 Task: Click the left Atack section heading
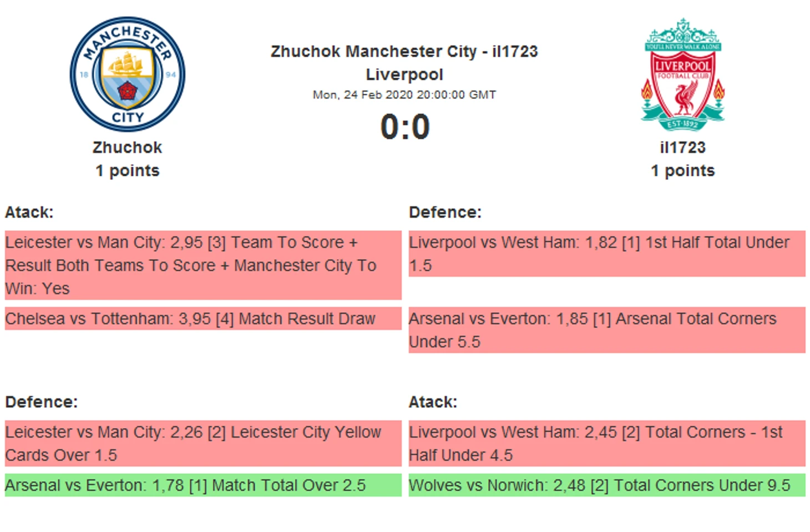(29, 212)
